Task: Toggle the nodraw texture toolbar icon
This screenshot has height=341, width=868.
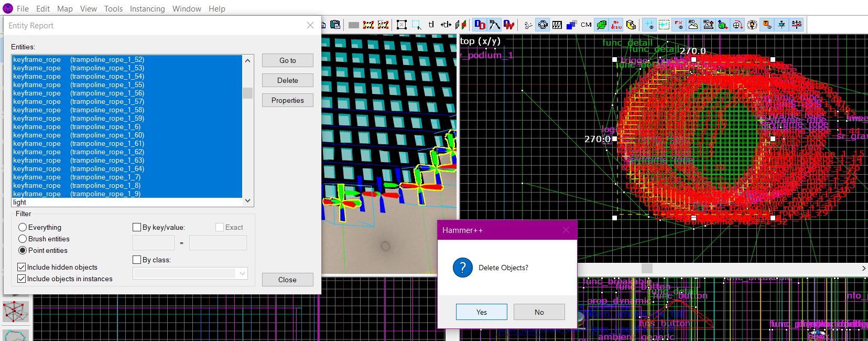Action: (616, 25)
